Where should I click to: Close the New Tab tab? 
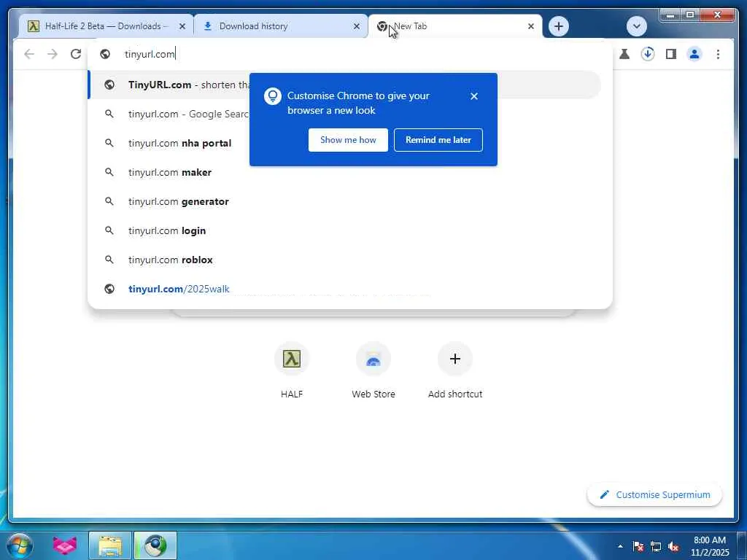(531, 27)
